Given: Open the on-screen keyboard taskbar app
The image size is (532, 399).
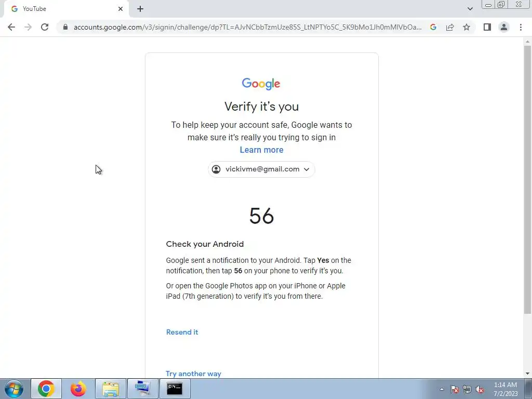Looking at the screenshot, I should click(143, 389).
